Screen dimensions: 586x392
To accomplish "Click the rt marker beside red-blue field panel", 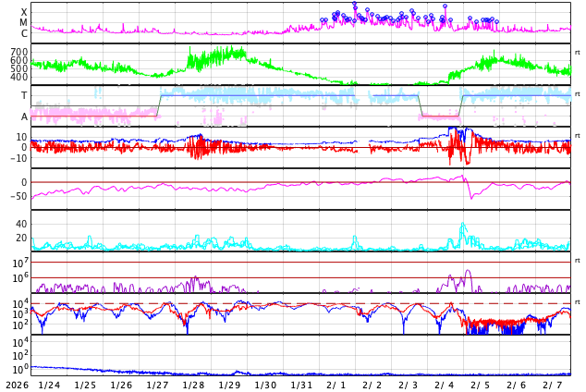I will tap(577, 136).
